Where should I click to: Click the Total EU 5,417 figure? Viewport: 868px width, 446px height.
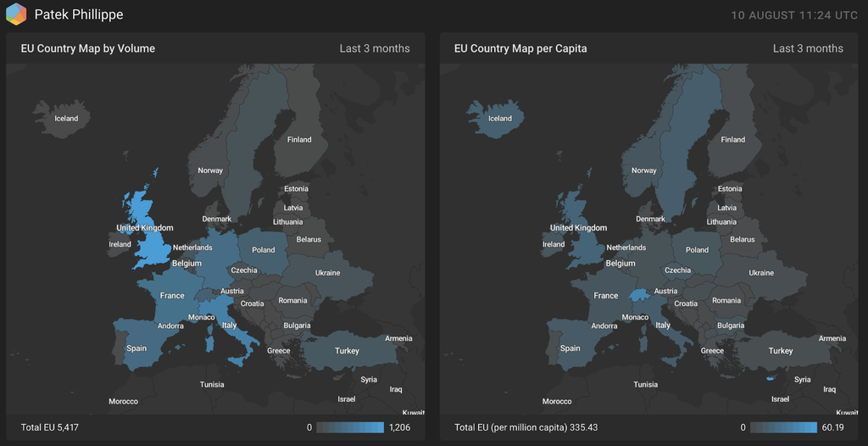click(x=50, y=427)
